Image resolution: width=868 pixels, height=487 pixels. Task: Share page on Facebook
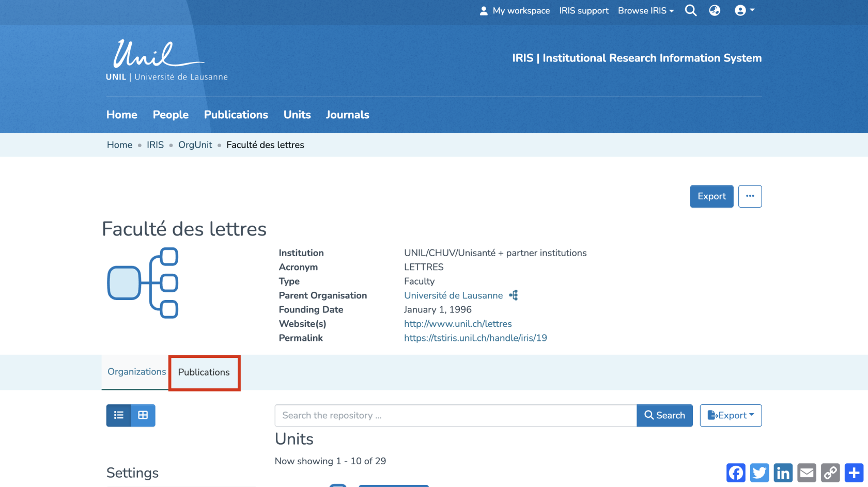click(x=736, y=473)
